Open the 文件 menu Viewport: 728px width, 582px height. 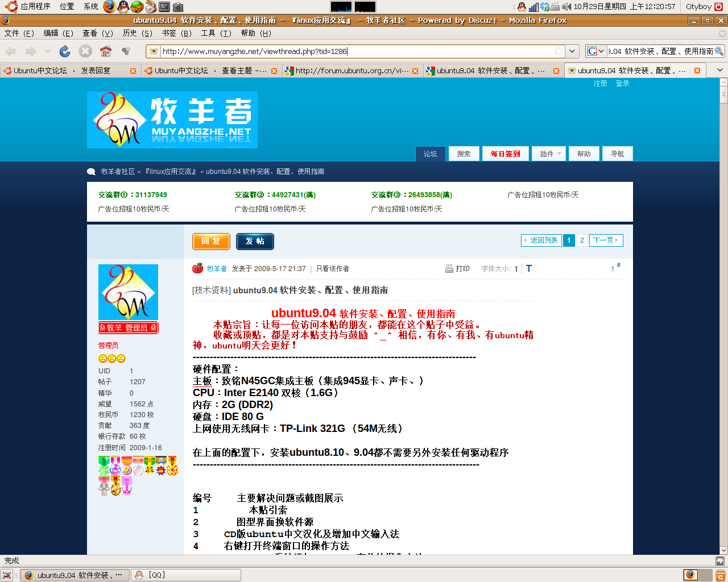point(19,33)
